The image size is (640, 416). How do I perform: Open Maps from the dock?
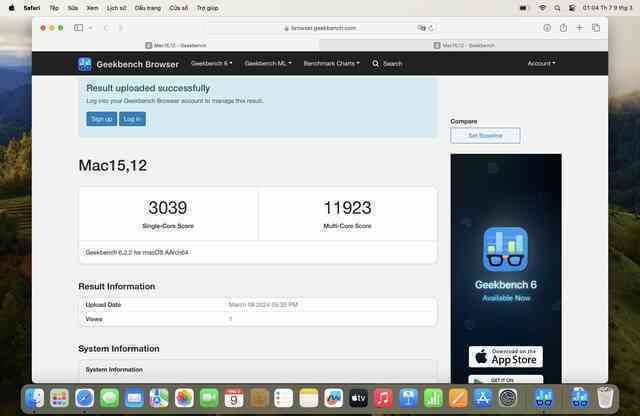tap(159, 398)
